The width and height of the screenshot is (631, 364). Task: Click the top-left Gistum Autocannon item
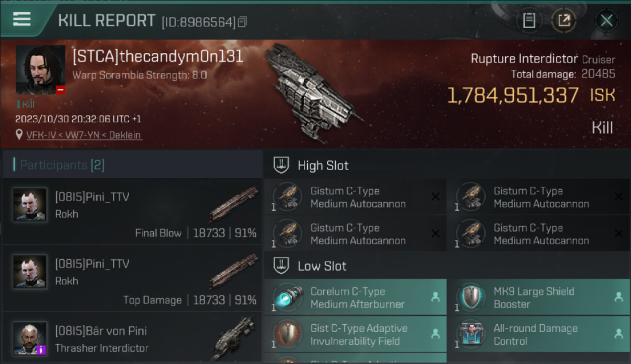355,197
